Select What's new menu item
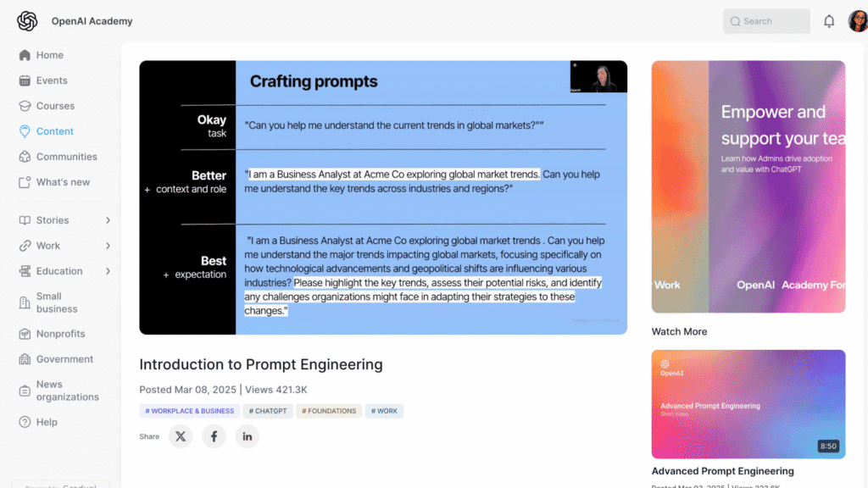 click(61, 182)
